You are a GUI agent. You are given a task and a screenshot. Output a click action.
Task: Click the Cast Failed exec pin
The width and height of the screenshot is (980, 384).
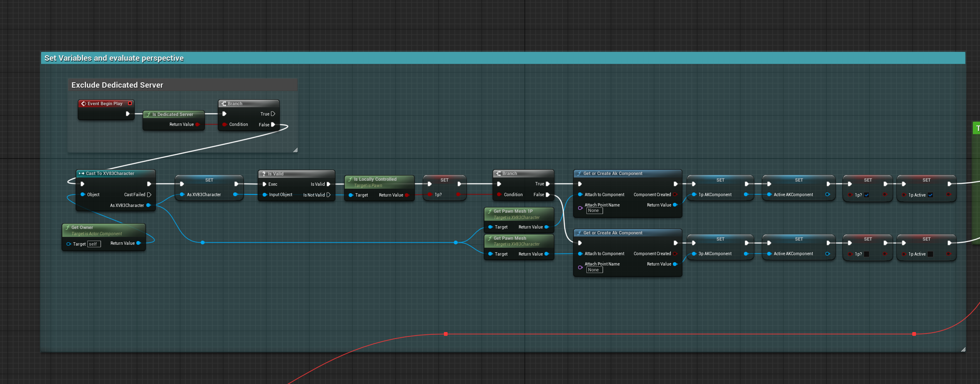pyautogui.click(x=149, y=194)
